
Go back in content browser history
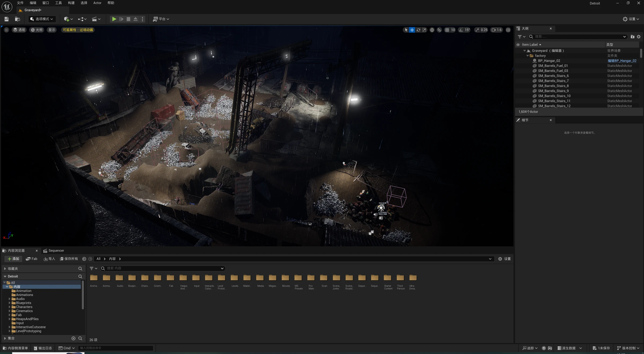[x=84, y=259]
